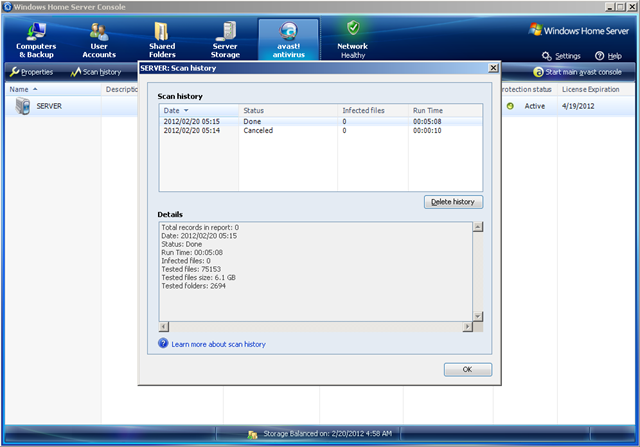Screen dimensions: 640x447
Task: Click the blue help icon beside Learn more
Action: point(163,343)
